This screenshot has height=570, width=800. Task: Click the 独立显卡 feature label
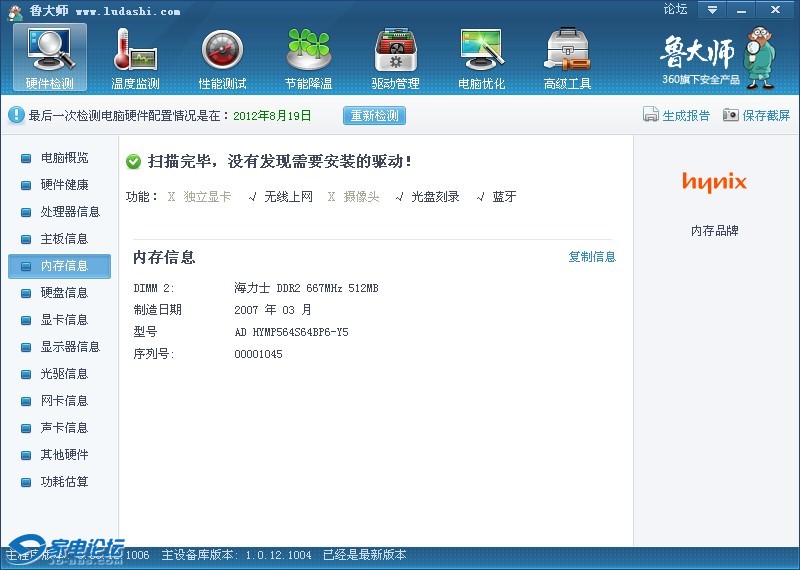coord(207,196)
